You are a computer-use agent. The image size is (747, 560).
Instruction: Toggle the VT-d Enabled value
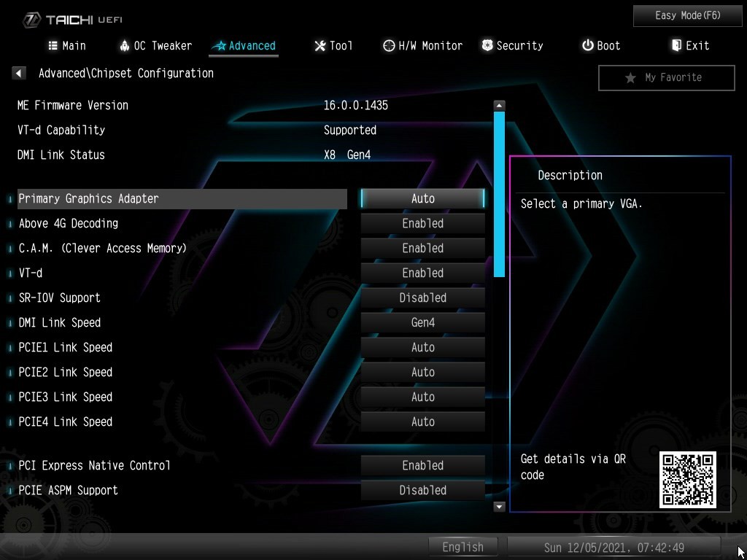coord(422,273)
